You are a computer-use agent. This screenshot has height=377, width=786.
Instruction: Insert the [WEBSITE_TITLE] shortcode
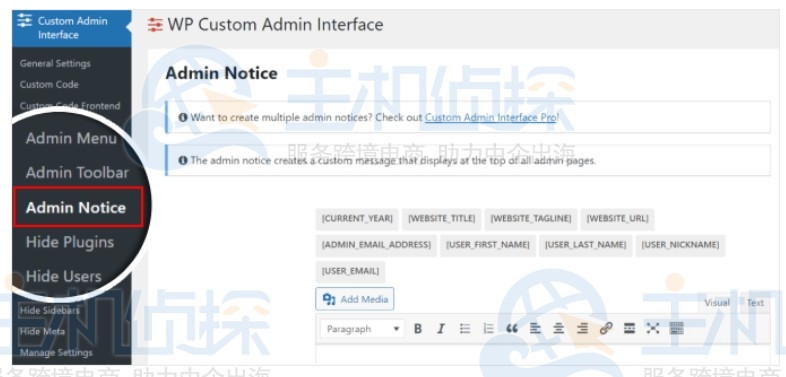(x=442, y=219)
